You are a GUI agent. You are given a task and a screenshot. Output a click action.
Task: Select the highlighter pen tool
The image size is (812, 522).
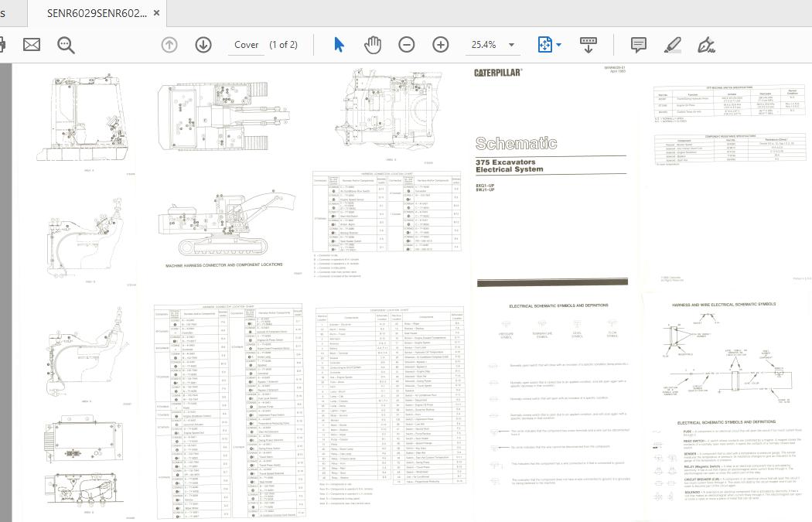tap(673, 45)
